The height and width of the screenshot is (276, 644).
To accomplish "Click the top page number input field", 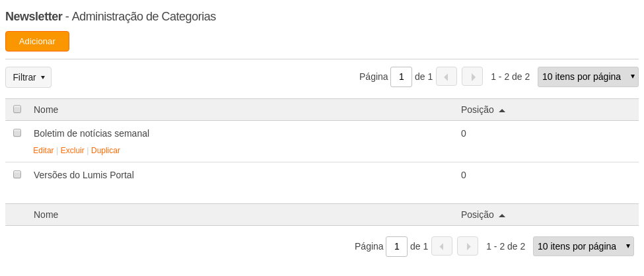I will click(402, 77).
